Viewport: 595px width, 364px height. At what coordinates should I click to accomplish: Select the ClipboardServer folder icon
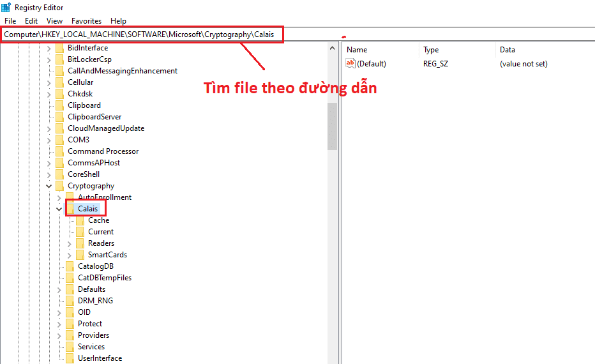click(x=59, y=117)
